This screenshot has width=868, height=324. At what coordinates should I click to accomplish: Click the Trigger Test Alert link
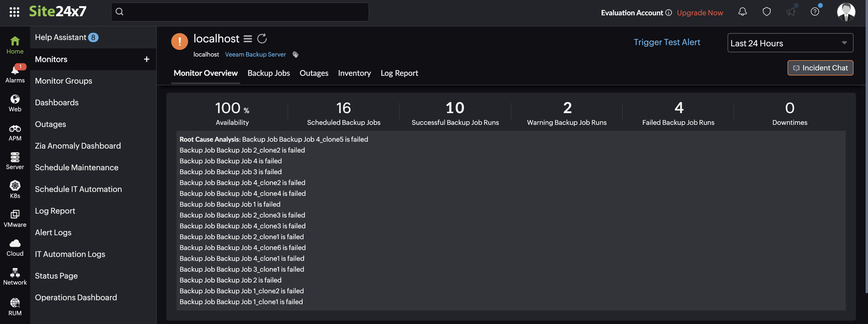point(666,42)
